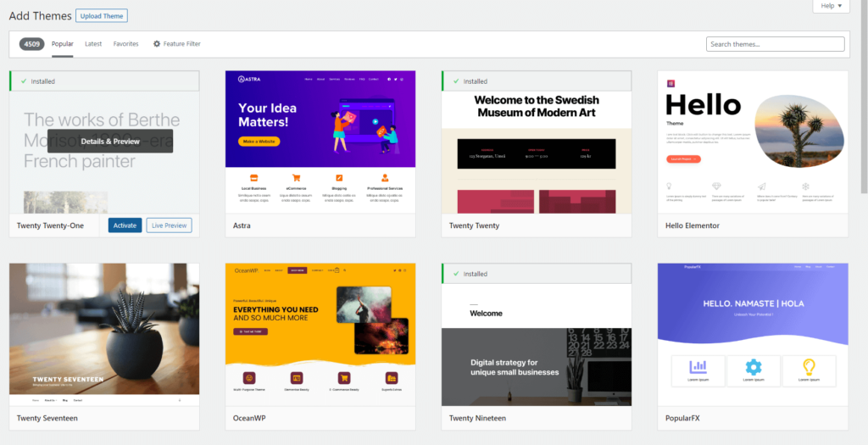
Task: Open the Astra theme thumbnail
Action: [320, 142]
